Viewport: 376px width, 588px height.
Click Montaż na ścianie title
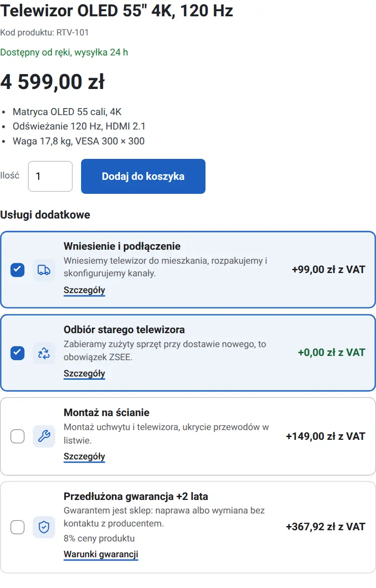107,412
